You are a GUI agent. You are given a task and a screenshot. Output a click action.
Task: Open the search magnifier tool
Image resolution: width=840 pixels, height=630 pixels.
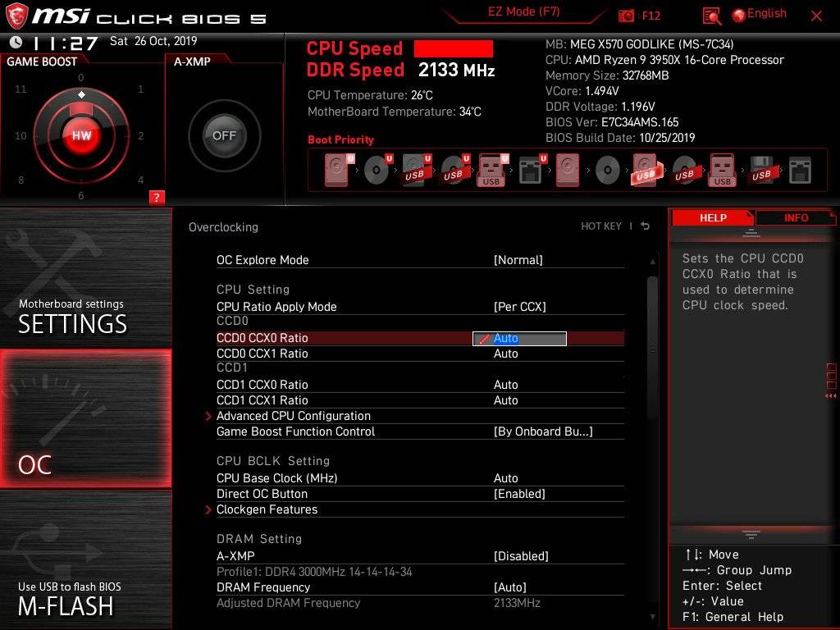(x=710, y=15)
